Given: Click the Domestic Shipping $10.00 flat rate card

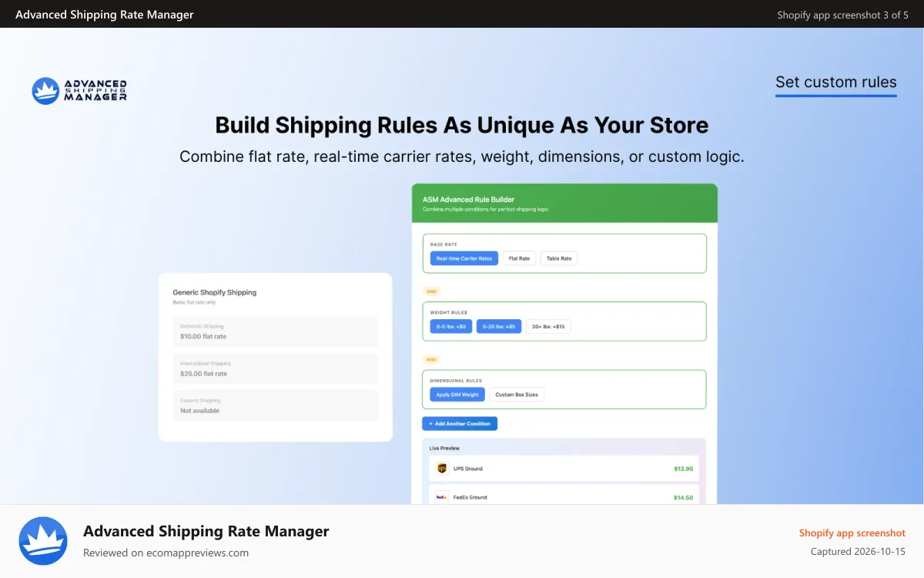Looking at the screenshot, I should tap(276, 331).
